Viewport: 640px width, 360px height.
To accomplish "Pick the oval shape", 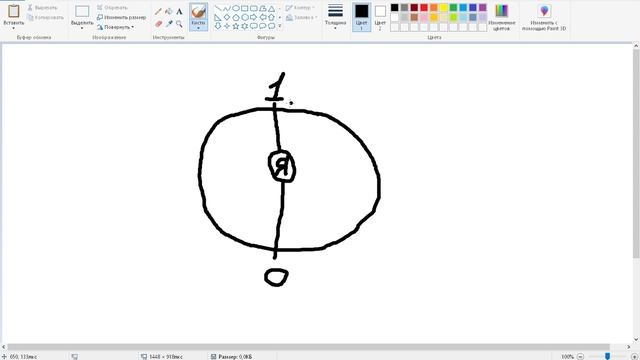I will 236,8.
